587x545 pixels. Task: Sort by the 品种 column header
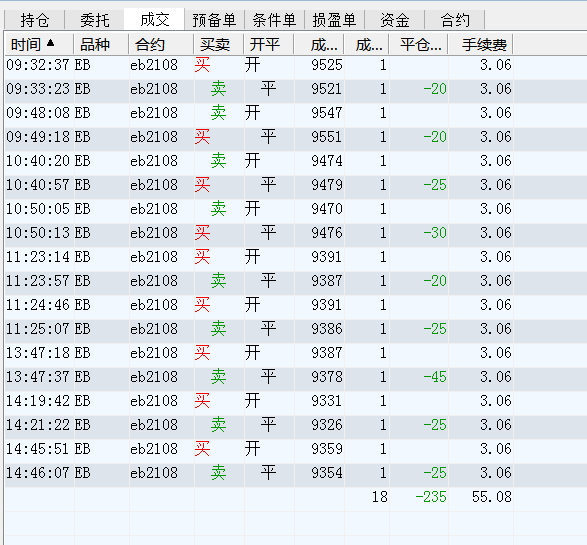[101, 45]
